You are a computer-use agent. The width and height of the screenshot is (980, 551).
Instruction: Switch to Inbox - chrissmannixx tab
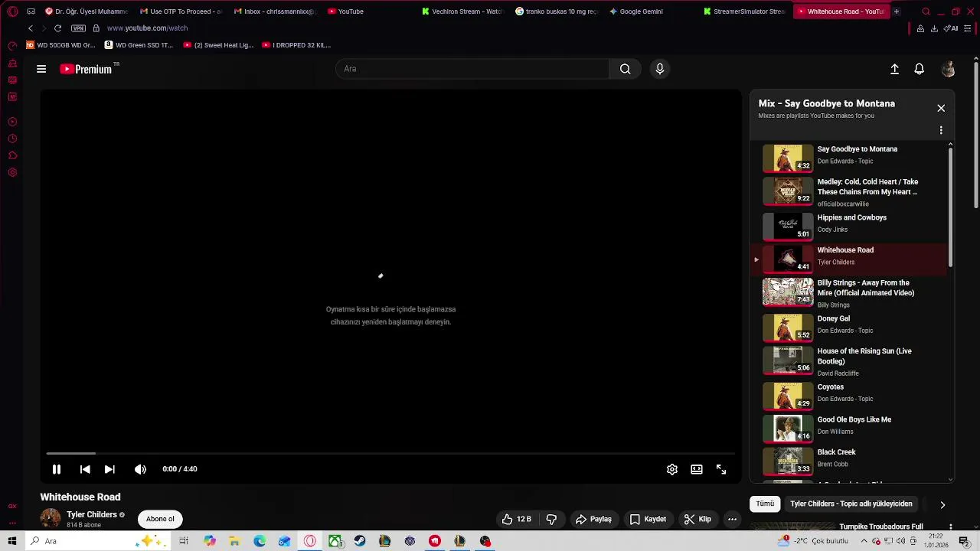pyautogui.click(x=273, y=11)
